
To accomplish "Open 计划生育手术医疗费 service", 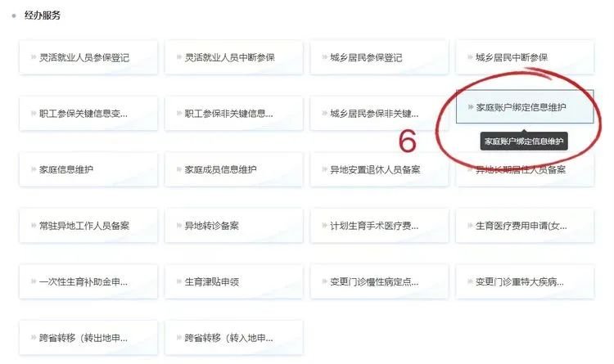I will pyautogui.click(x=379, y=226).
